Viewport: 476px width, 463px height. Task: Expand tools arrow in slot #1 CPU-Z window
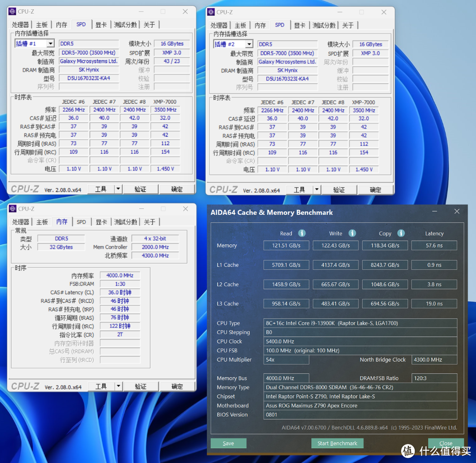(x=118, y=189)
